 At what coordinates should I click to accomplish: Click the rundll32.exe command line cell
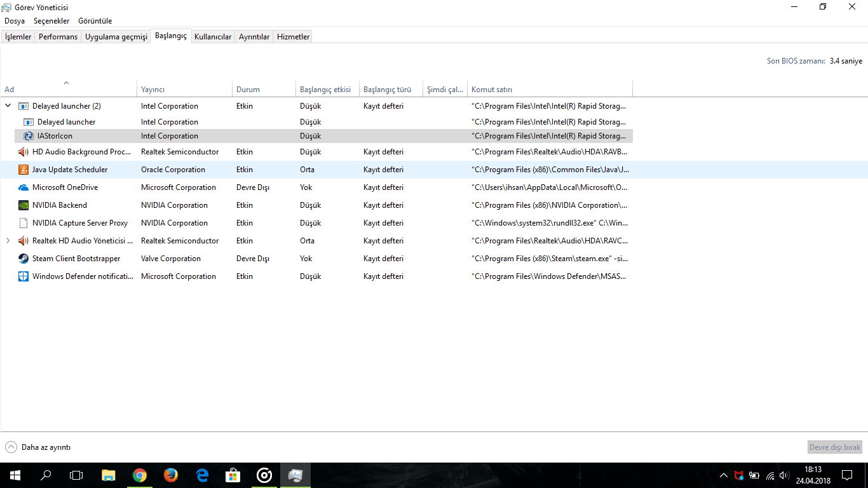tap(550, 223)
